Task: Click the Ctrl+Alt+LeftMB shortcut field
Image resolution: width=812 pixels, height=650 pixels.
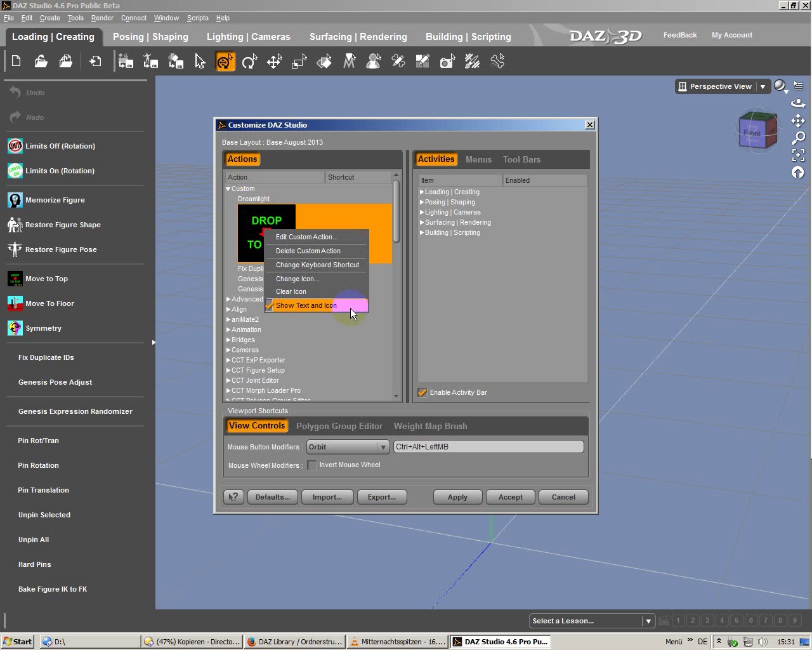Action: click(488, 447)
